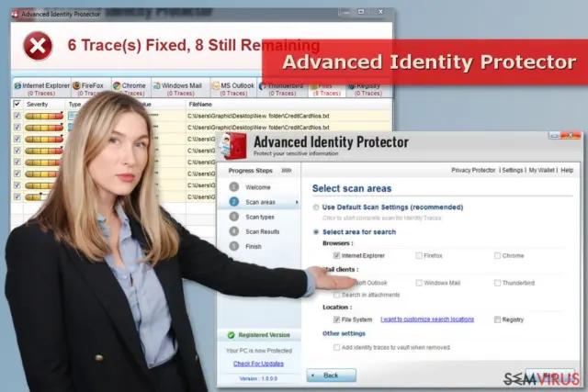Open Privacy Protector
Image resolution: width=588 pixels, height=392 pixels.
tap(473, 170)
